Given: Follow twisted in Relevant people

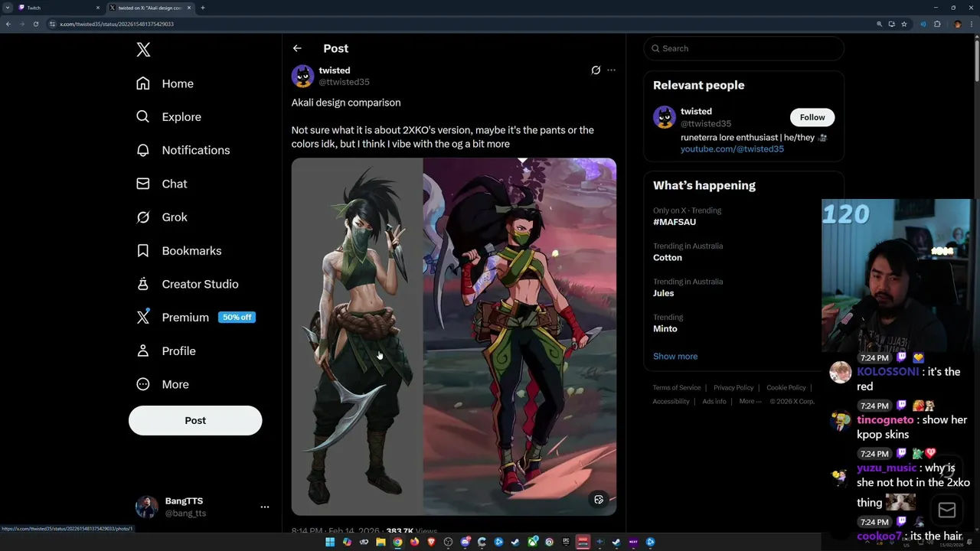Looking at the screenshot, I should [812, 117].
